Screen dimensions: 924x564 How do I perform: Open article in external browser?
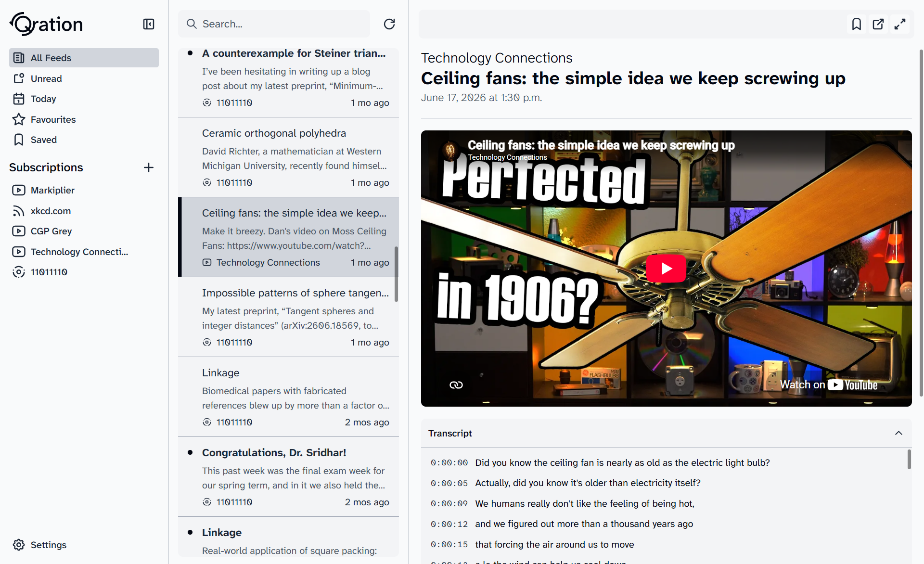[x=878, y=24]
